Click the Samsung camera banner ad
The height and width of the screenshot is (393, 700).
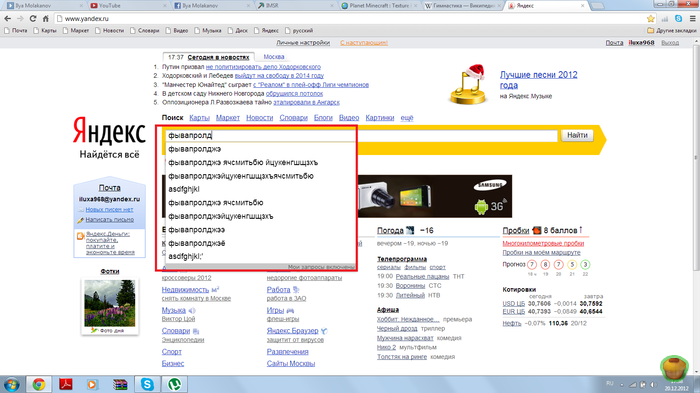(435, 196)
